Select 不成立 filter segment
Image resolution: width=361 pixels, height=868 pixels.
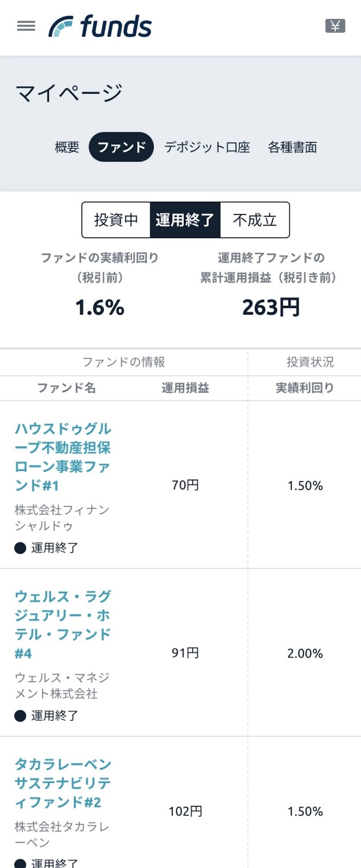255,220
